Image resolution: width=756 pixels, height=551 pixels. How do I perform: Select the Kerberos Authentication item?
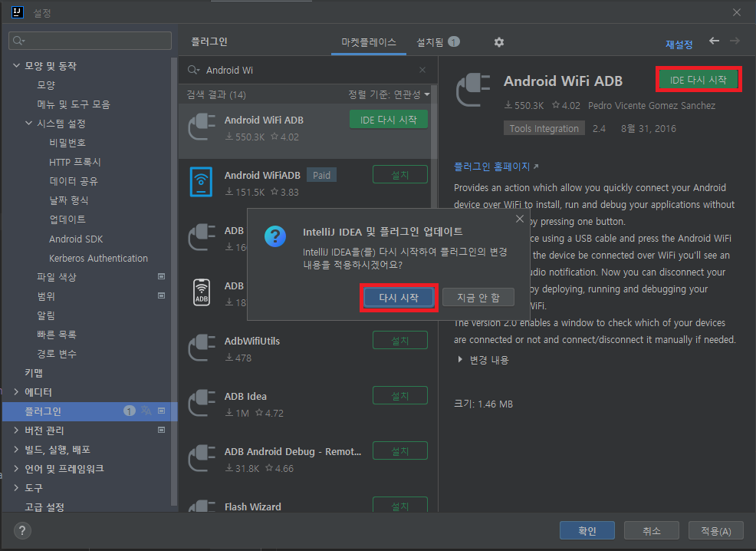[98, 258]
